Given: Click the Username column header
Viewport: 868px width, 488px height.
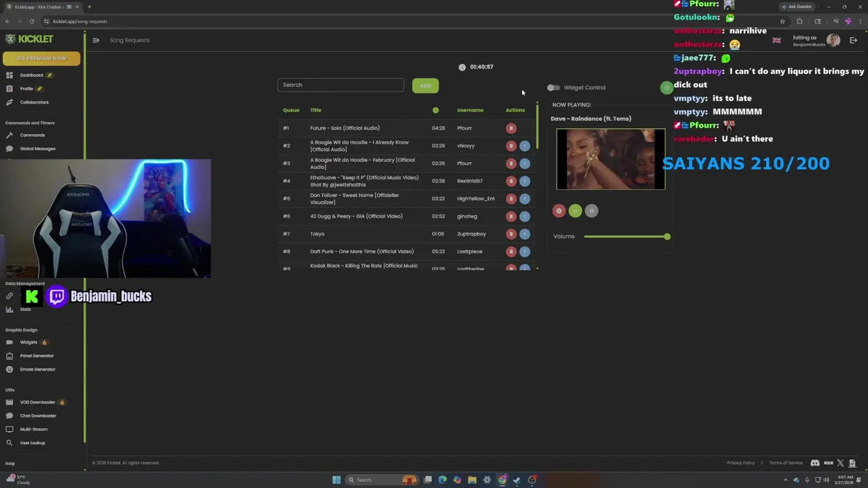Looking at the screenshot, I should click(x=470, y=110).
